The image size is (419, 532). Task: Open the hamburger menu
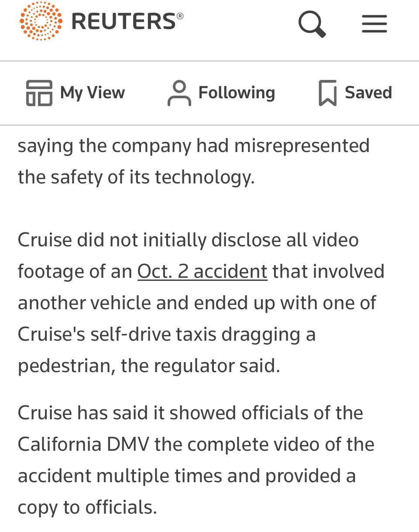point(374,24)
